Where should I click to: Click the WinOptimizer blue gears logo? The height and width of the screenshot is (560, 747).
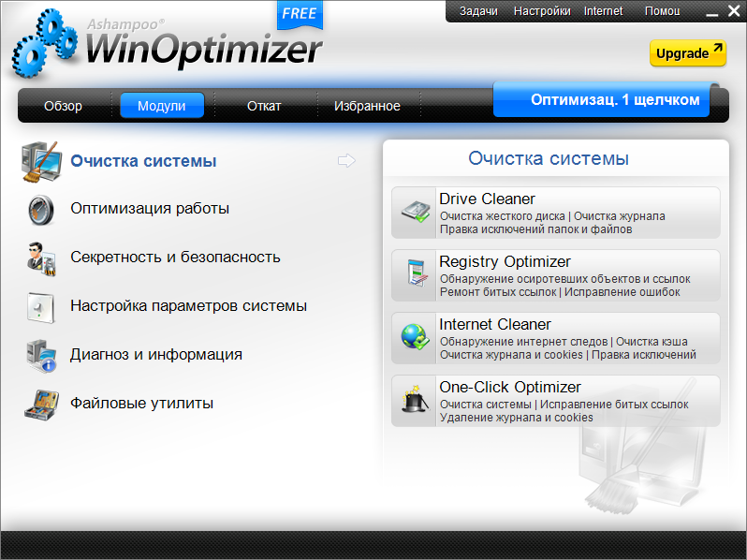click(45, 43)
